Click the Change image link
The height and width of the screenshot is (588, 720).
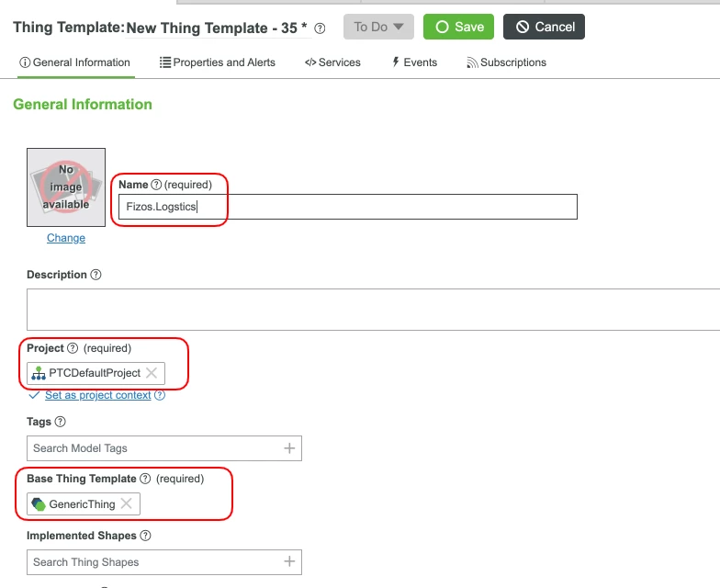66,238
